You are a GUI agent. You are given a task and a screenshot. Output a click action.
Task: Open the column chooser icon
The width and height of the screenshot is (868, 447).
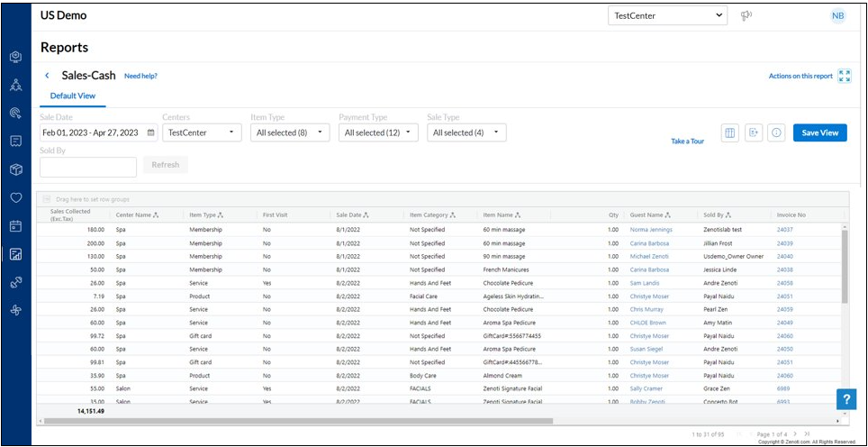[729, 133]
